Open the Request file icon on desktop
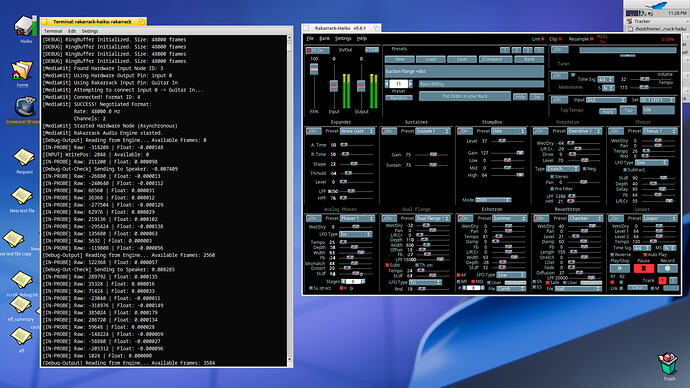The width and height of the screenshot is (690, 388). pos(24,157)
